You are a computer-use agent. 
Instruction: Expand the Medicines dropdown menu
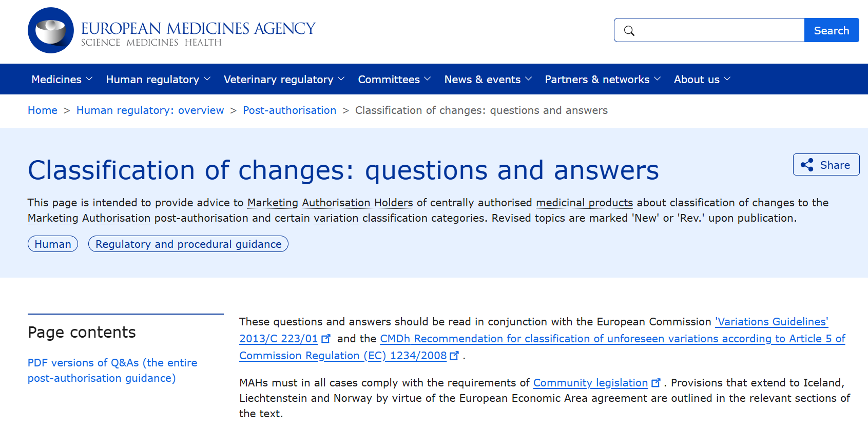tap(61, 79)
